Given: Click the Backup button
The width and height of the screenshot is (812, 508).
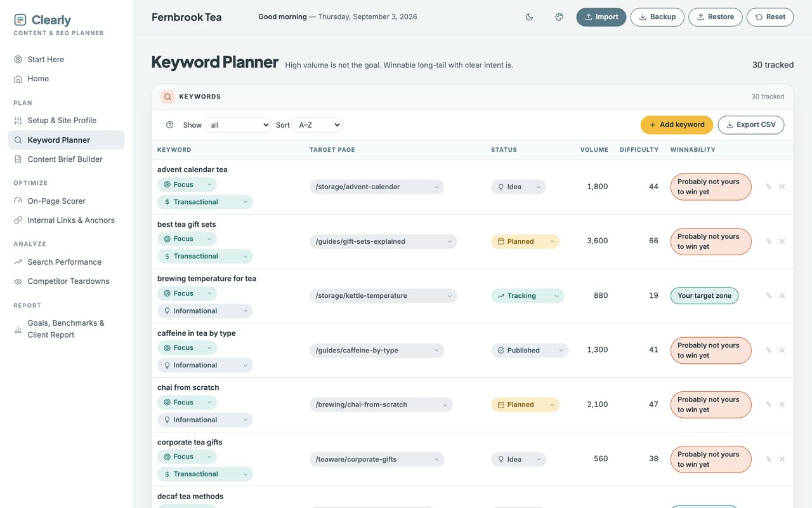Looking at the screenshot, I should pos(657,17).
